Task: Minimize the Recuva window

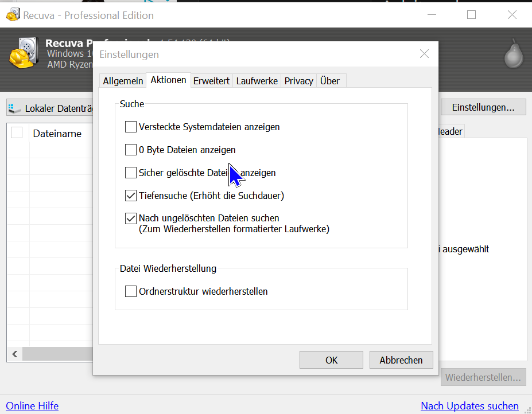Action: pos(432,15)
